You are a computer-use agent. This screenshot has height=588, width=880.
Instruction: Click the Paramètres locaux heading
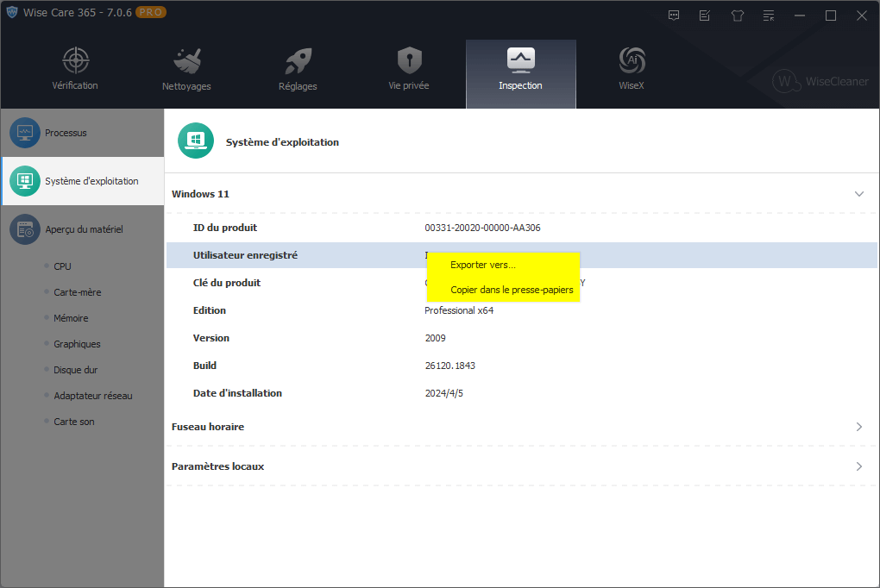(x=217, y=466)
